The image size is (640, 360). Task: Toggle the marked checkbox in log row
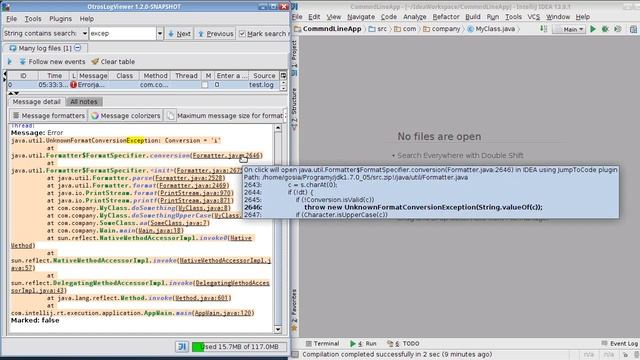(204, 85)
